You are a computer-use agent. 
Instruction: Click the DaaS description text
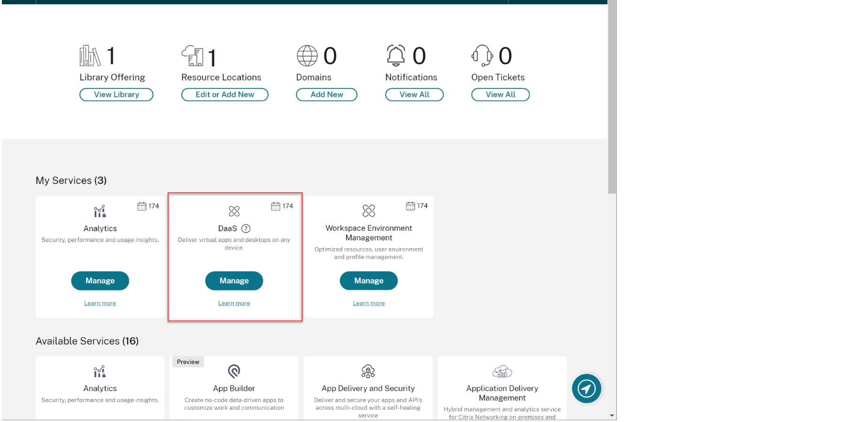click(x=234, y=243)
